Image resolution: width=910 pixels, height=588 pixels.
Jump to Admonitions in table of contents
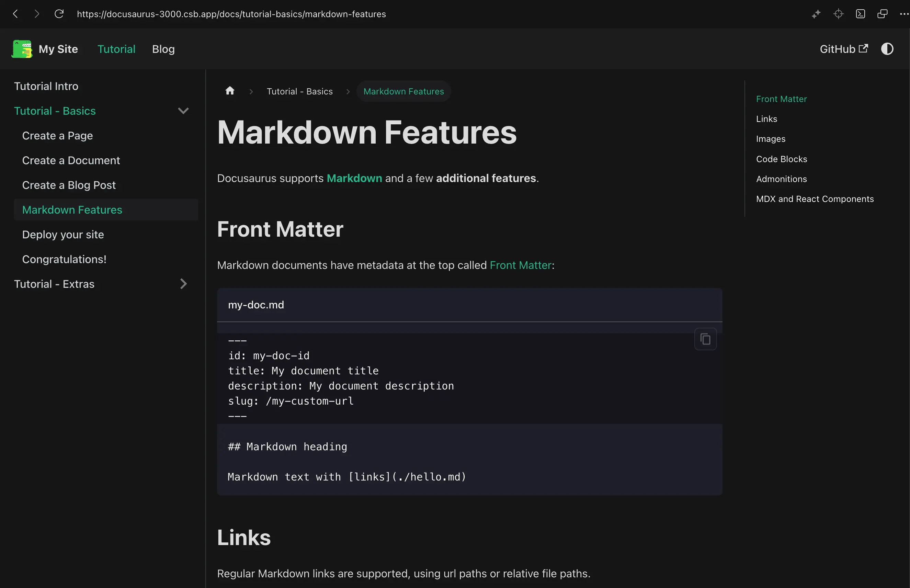click(781, 179)
